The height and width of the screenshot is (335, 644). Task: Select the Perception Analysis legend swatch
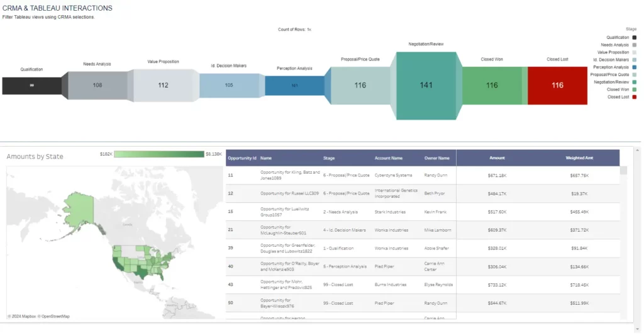click(x=634, y=67)
